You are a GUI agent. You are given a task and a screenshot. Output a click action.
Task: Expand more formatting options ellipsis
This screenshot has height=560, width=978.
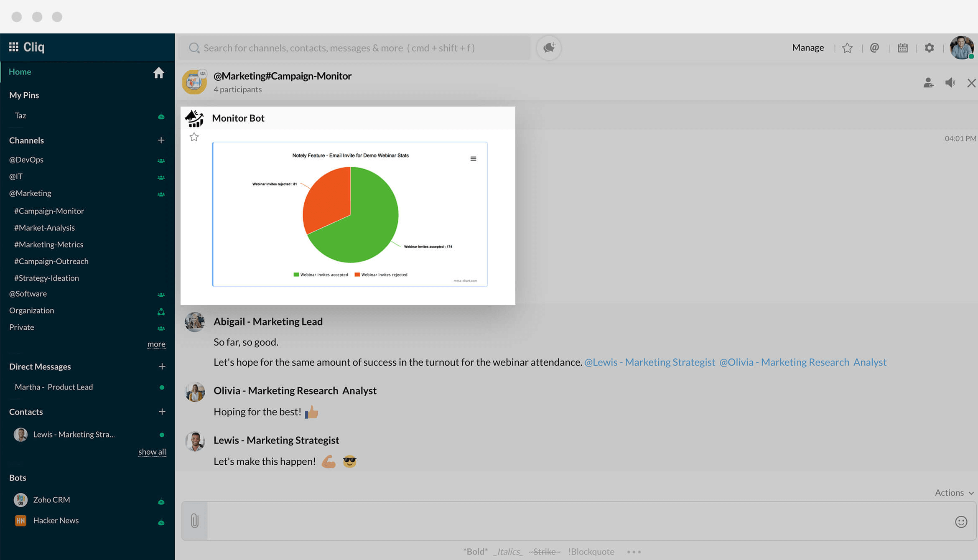click(634, 552)
